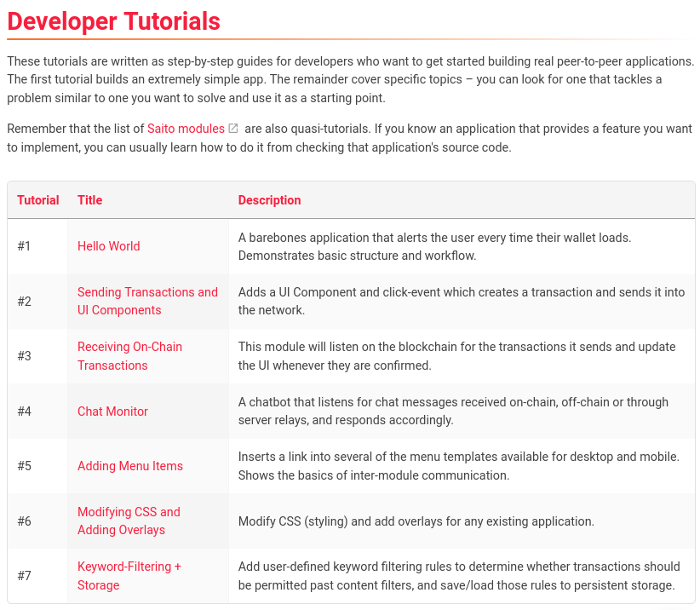The image size is (700, 610).
Task: Open Sending Transactions and UI Components tutorial
Action: click(147, 301)
